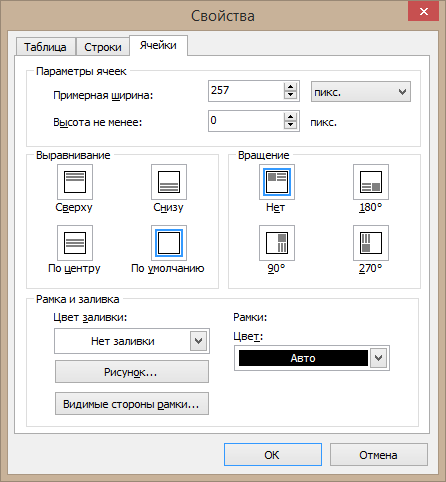The height and width of the screenshot is (482, 446).
Task: Choose По центру vertical alignment icon
Action: 75,243
